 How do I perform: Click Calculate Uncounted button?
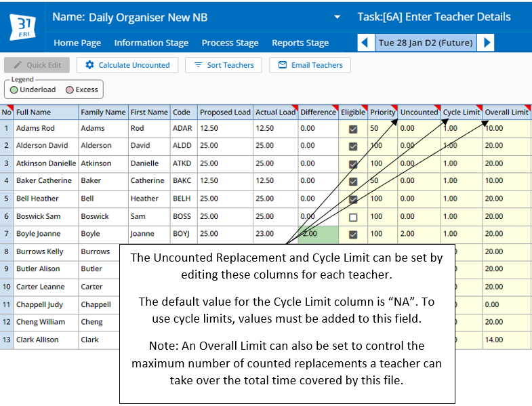[127, 65]
